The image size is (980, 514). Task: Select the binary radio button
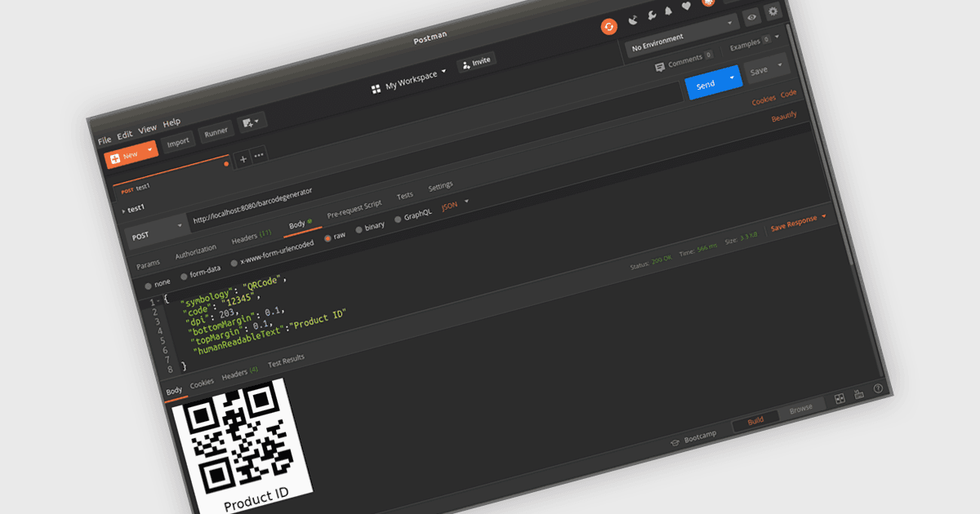359,230
